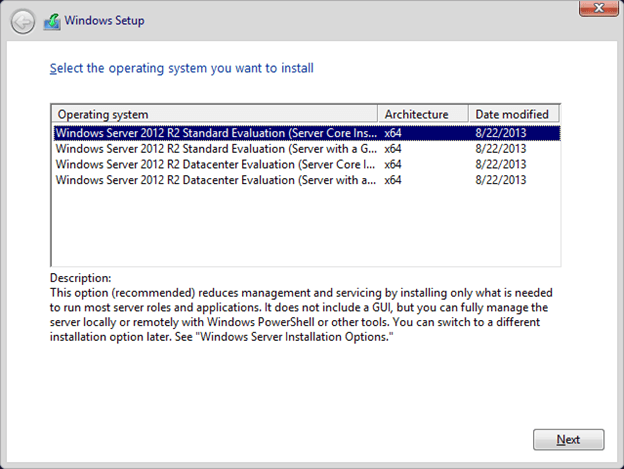Select Standard Evaluation Server Core installation

[216, 132]
